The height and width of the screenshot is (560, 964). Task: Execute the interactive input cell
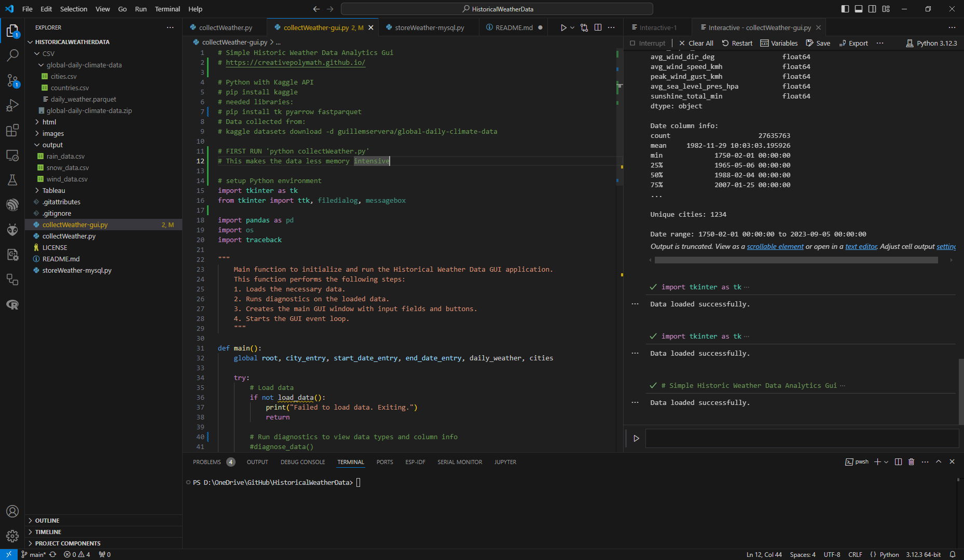[x=636, y=438]
